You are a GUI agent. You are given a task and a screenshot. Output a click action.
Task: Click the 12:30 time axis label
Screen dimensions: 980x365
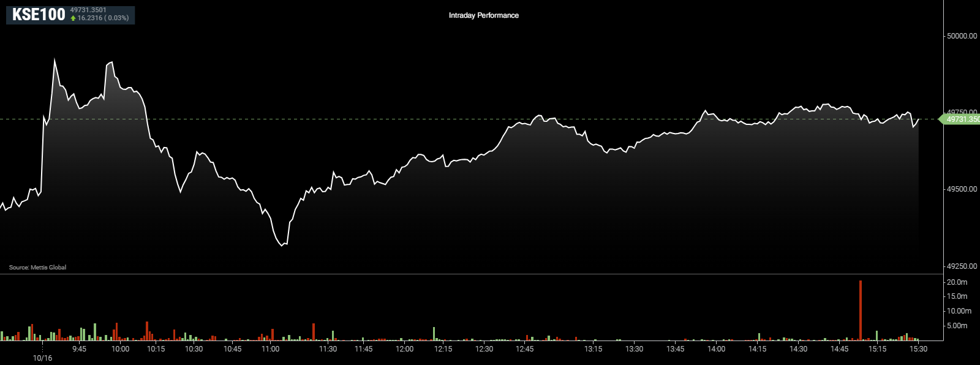click(484, 349)
